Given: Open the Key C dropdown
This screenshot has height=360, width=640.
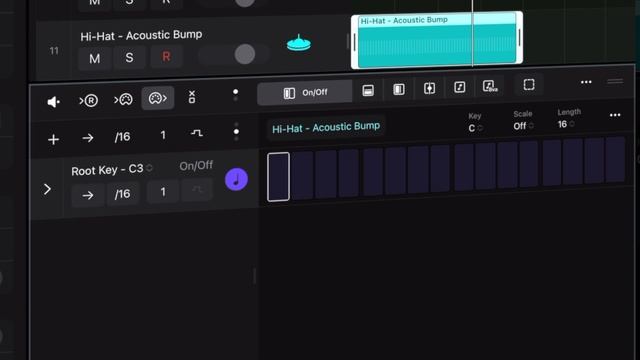Looking at the screenshot, I should (x=476, y=128).
